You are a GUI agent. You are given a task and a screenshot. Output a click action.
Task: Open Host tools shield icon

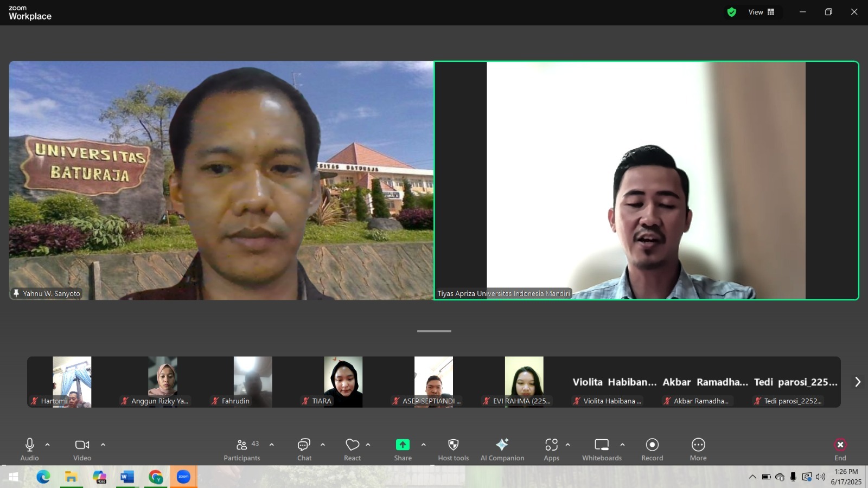coord(453,445)
